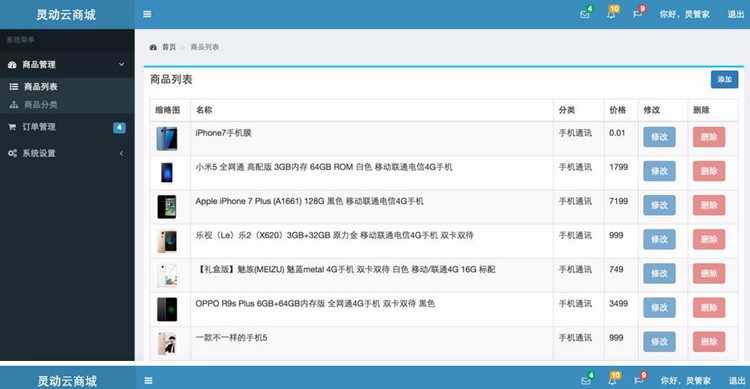Click the 乐视 乐2 thumbnail image
The width and height of the screenshot is (750, 389).
click(x=167, y=241)
